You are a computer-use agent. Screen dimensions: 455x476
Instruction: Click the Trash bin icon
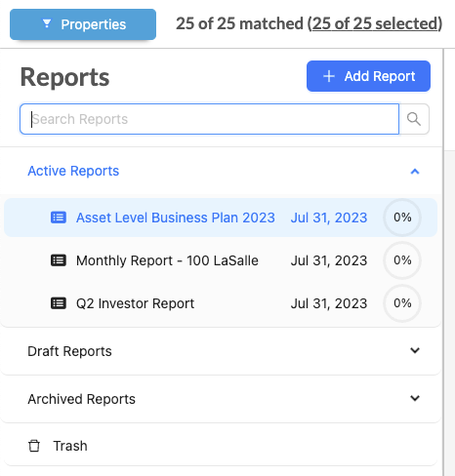(34, 446)
